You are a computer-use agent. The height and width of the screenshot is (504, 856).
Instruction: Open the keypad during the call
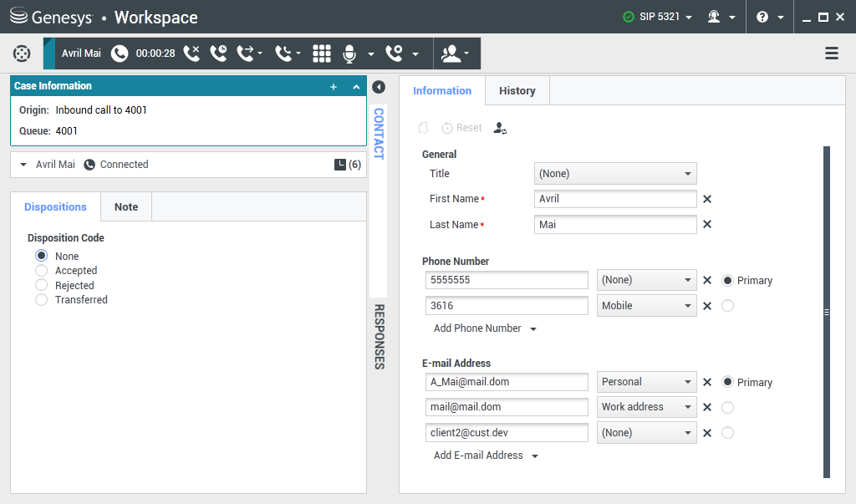324,53
